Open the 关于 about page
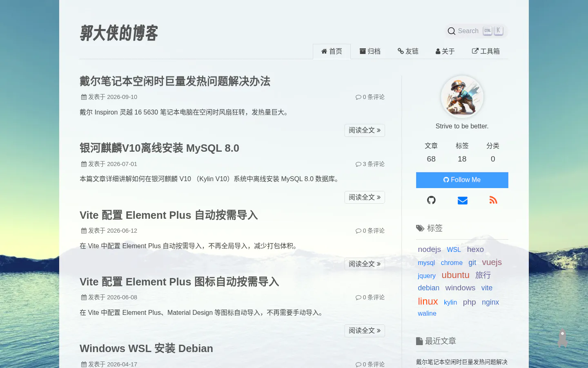The image size is (588, 368). 445,52
